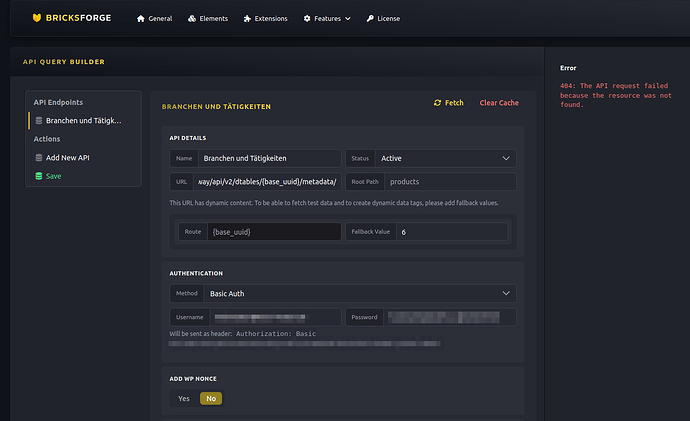
Task: Click the Authorization: Basic header text
Action: pyautogui.click(x=276, y=334)
